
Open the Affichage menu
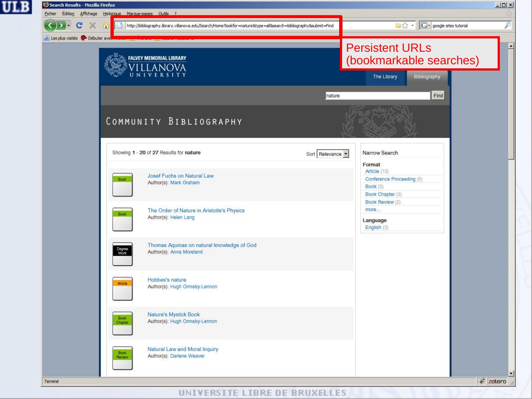tap(89, 14)
